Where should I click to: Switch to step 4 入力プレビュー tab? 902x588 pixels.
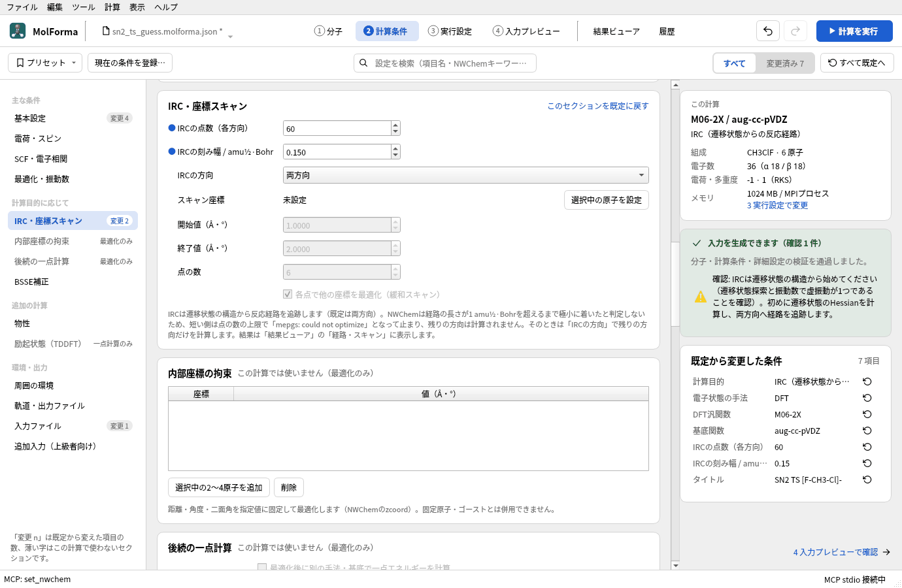526,31
